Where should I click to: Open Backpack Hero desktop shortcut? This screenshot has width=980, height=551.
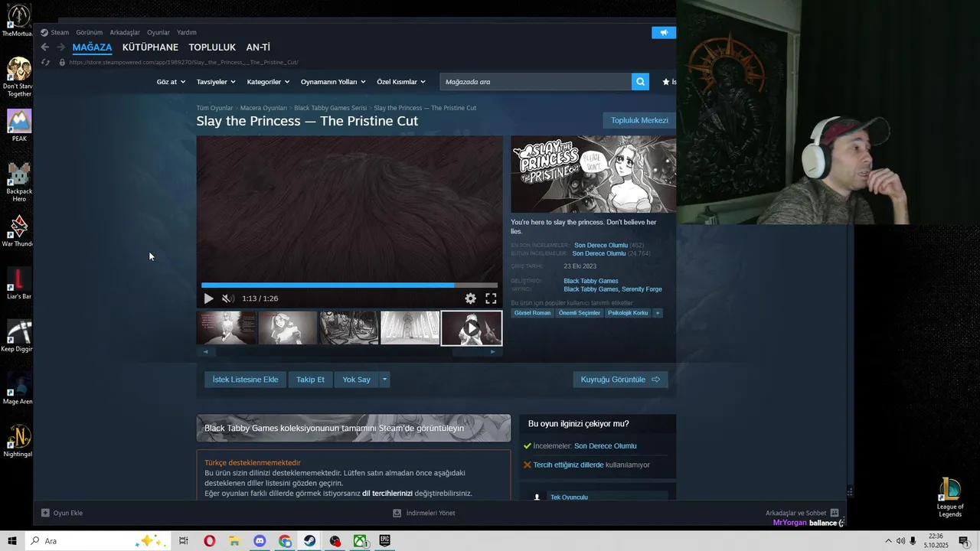pyautogui.click(x=19, y=182)
